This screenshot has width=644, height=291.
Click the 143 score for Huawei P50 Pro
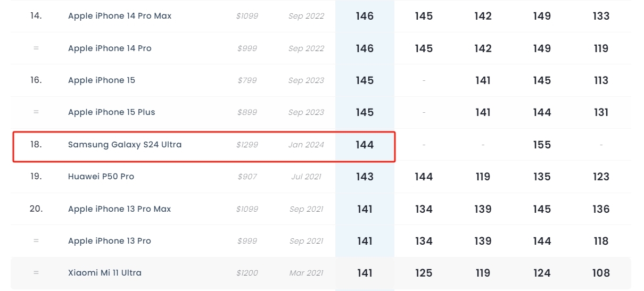[x=365, y=177]
